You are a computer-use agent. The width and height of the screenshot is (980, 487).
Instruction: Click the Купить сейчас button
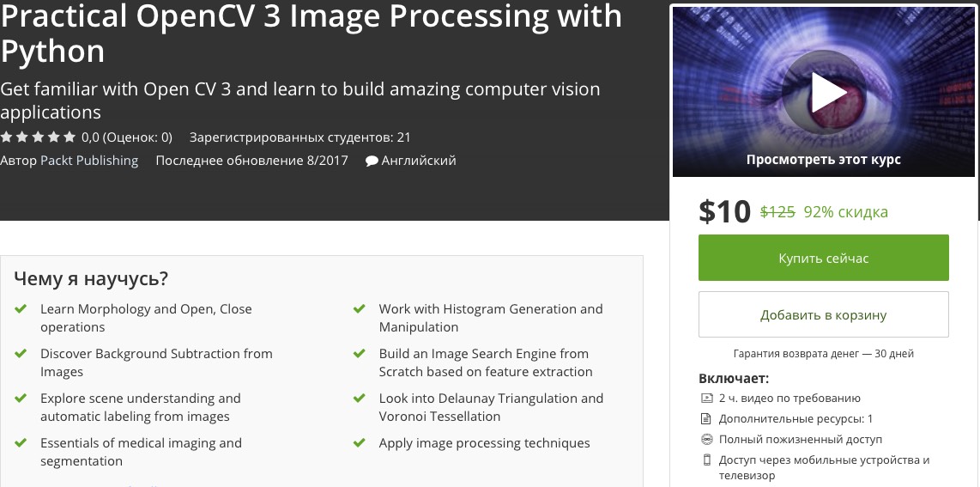click(823, 258)
